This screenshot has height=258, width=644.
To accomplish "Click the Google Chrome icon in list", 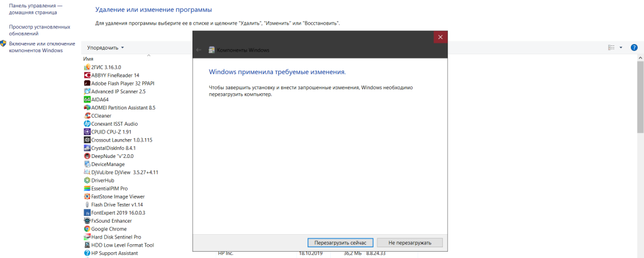I will 87,229.
